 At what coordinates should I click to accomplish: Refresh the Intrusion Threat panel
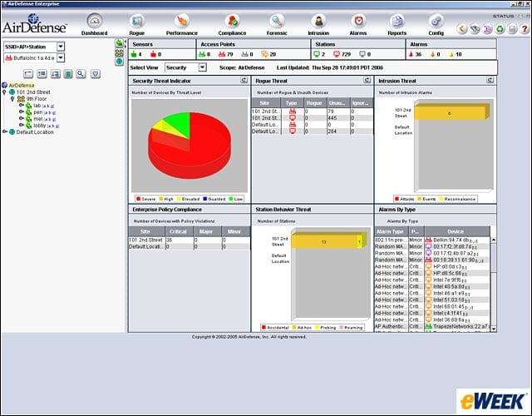[490, 80]
